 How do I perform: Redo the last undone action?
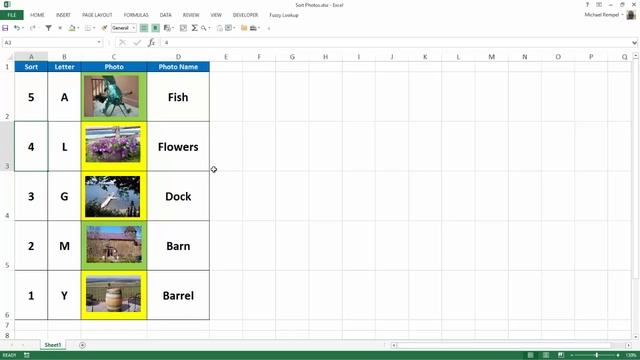tap(32, 28)
